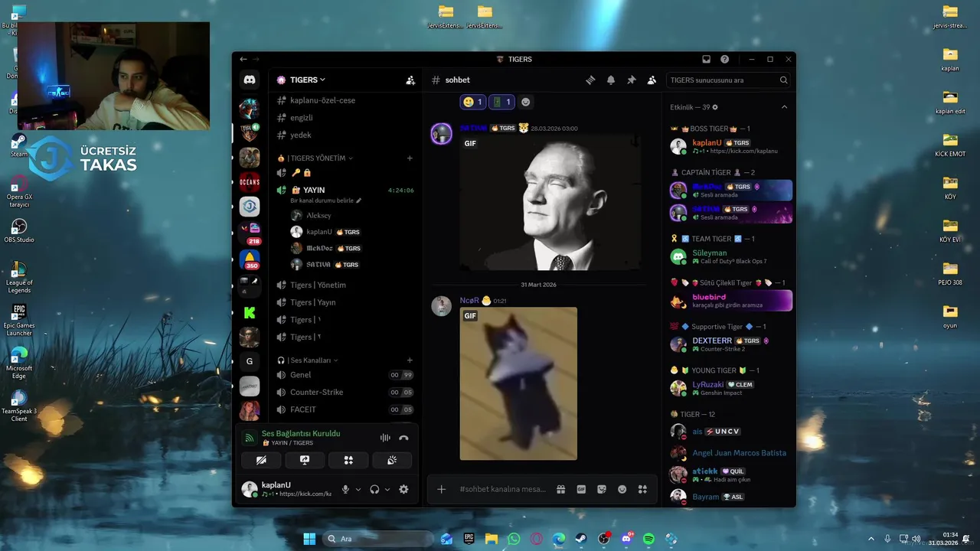Open DEXTEERR member entry
The width and height of the screenshot is (980, 551).
730,344
